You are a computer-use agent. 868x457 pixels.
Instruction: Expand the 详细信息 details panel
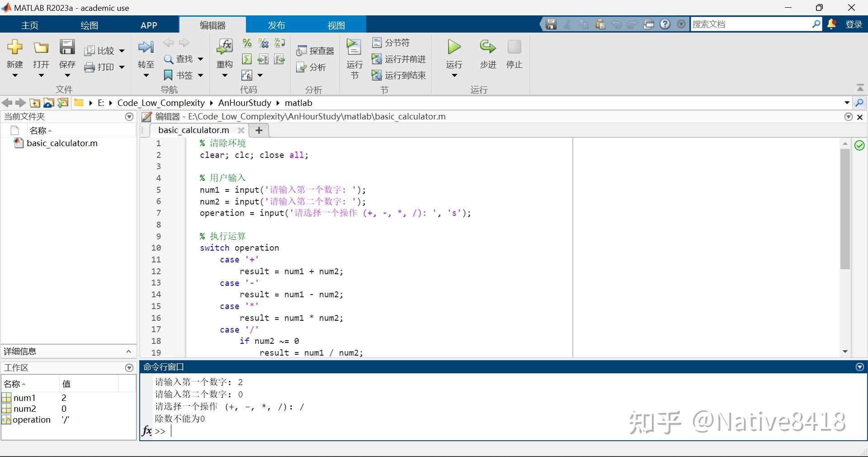pos(128,352)
